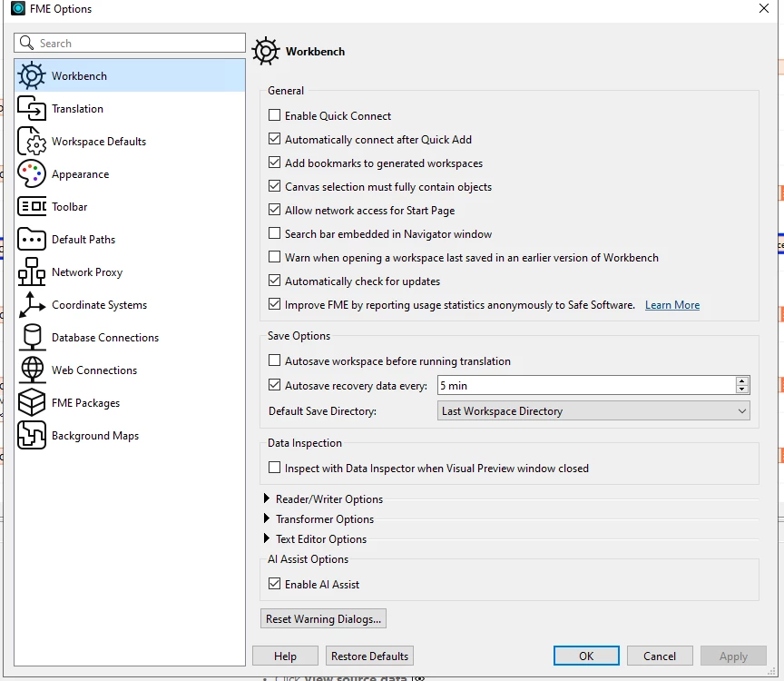Select FME Packages label in list
This screenshot has height=681, width=784.
coord(86,403)
